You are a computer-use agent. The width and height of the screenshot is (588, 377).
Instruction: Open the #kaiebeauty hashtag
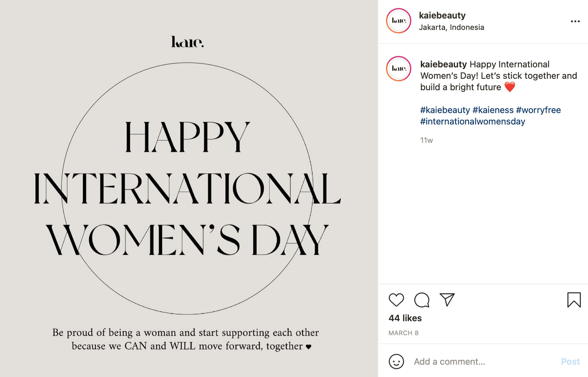(x=445, y=110)
